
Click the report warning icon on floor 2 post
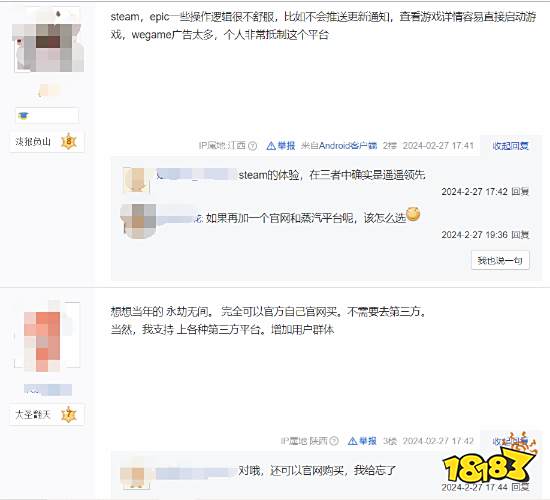[x=271, y=146]
